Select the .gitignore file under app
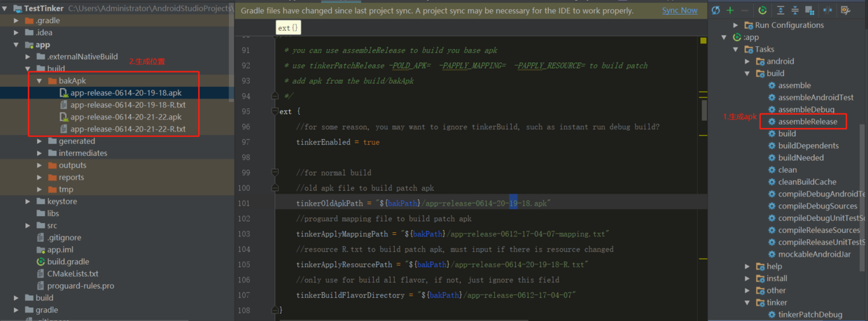The width and height of the screenshot is (868, 321). point(64,238)
